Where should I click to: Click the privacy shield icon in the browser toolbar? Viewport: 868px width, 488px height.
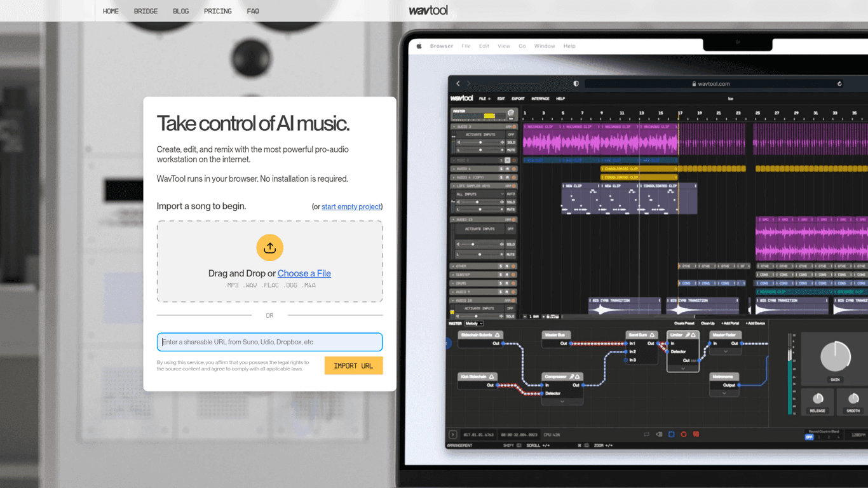[x=576, y=84]
